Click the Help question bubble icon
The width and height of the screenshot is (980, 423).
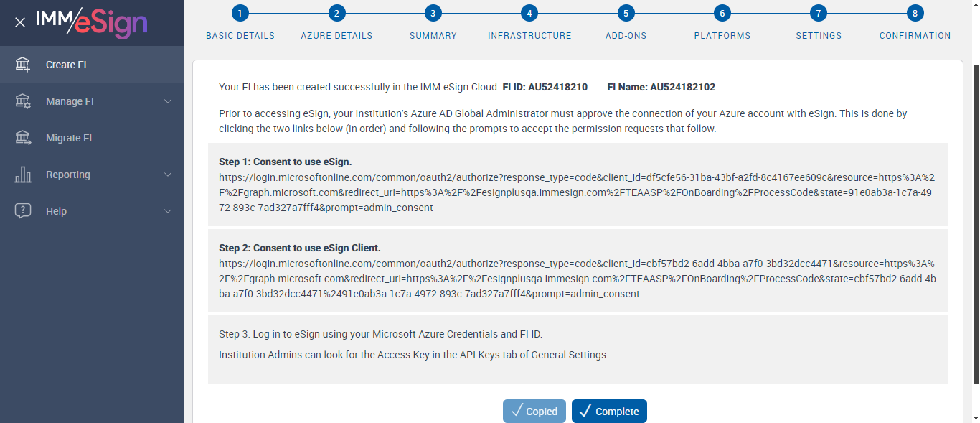23,211
